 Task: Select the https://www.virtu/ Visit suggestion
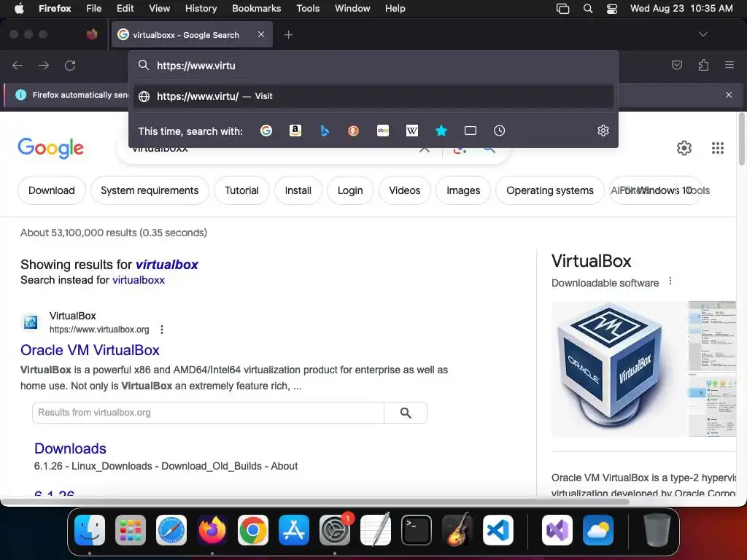(373, 96)
